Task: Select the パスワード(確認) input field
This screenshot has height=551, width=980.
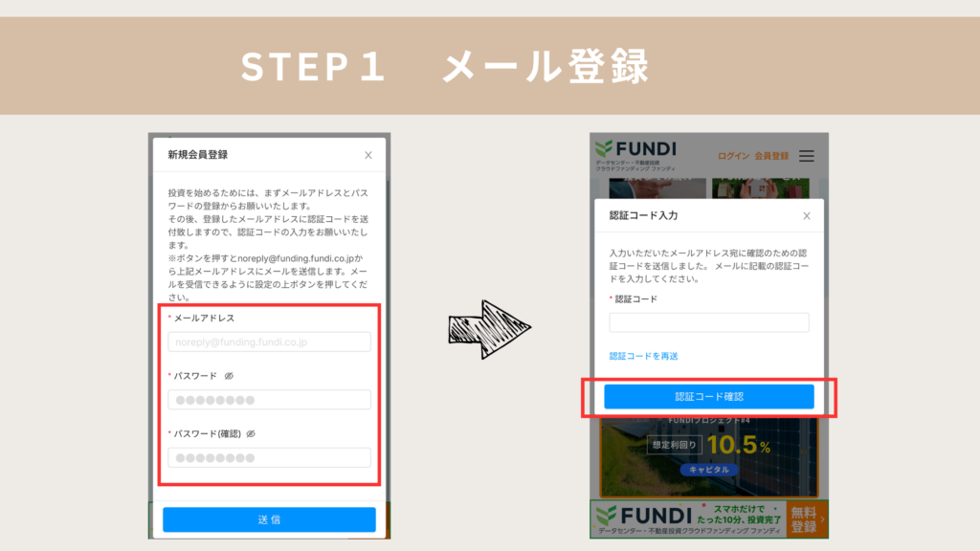Action: click(x=269, y=458)
